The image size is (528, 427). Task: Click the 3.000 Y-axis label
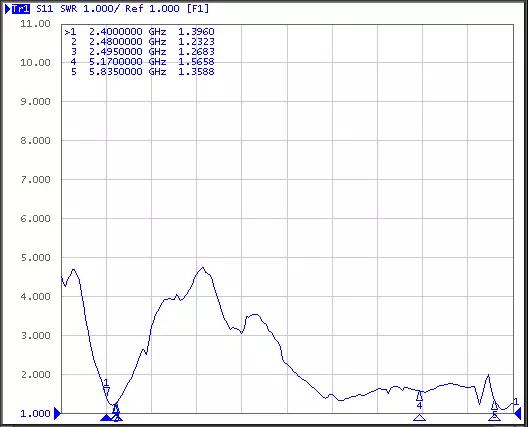35,336
